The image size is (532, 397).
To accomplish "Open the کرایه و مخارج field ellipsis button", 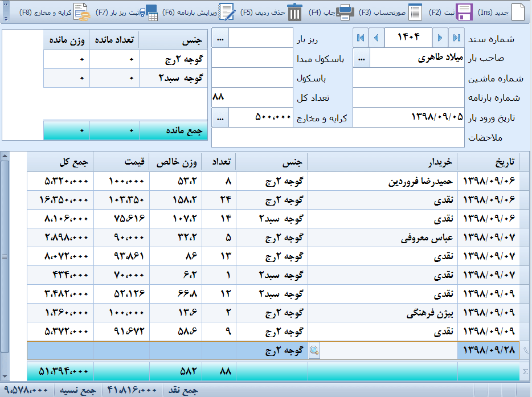I will click(220, 117).
